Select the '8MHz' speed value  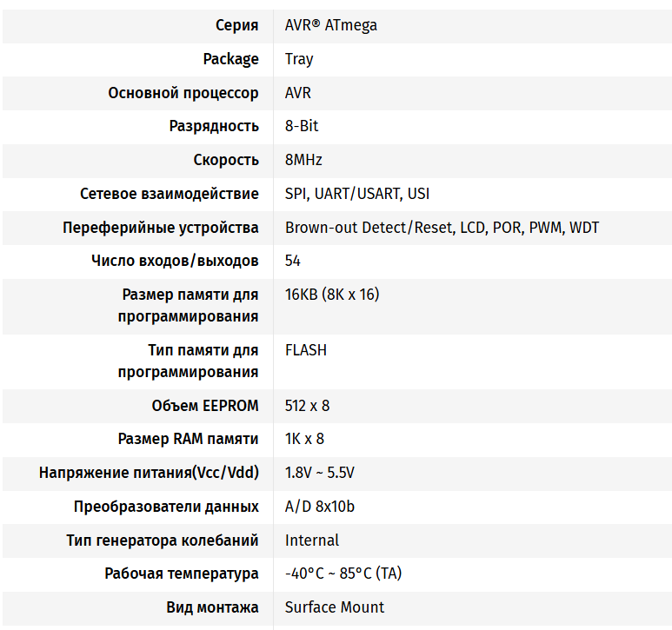[303, 160]
